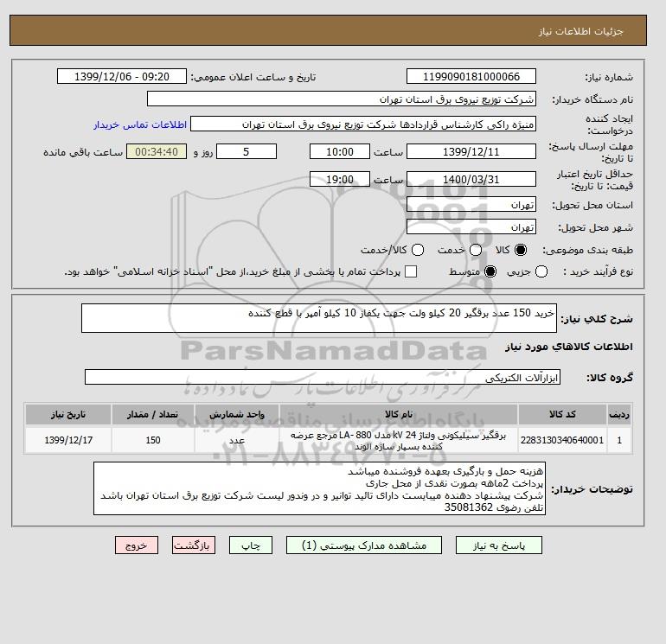The width and height of the screenshot is (666, 644).
Task: Click the item name cell برقگیر سیلیکونی
Action: click(x=399, y=440)
